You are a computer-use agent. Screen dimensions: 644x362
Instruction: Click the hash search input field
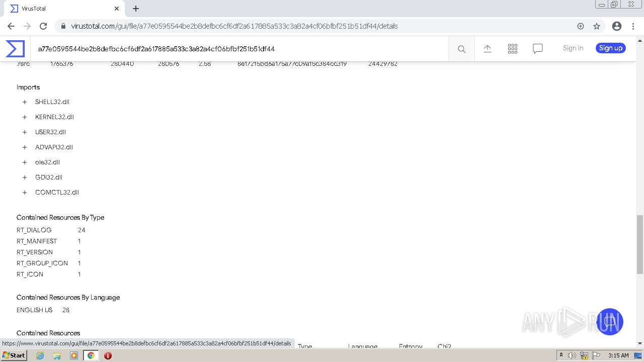(239, 49)
